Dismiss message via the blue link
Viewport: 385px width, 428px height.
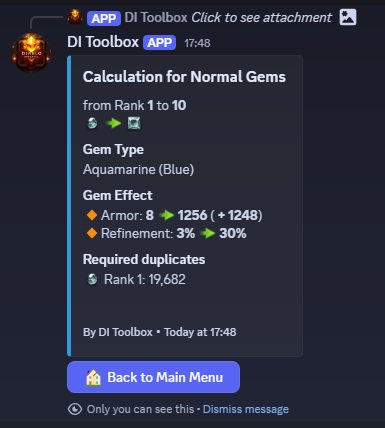[x=246, y=409]
